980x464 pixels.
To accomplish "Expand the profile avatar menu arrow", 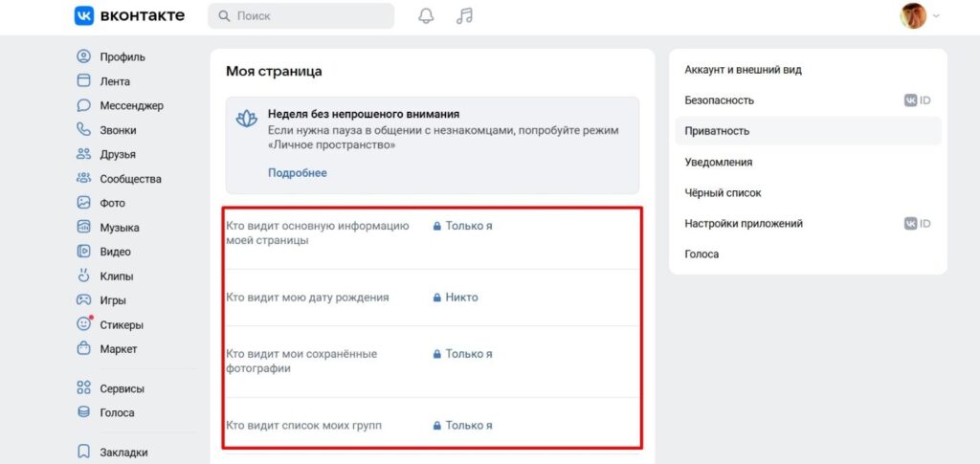I will tap(936, 16).
